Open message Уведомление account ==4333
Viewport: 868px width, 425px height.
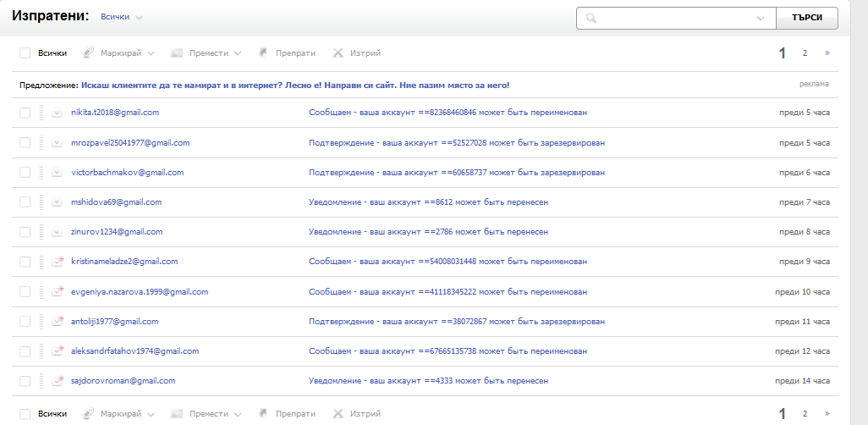click(x=428, y=381)
